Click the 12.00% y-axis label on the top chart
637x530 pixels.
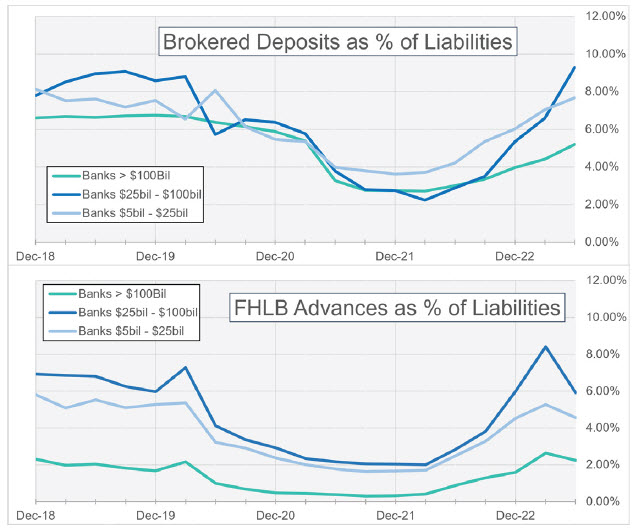pyautogui.click(x=609, y=16)
